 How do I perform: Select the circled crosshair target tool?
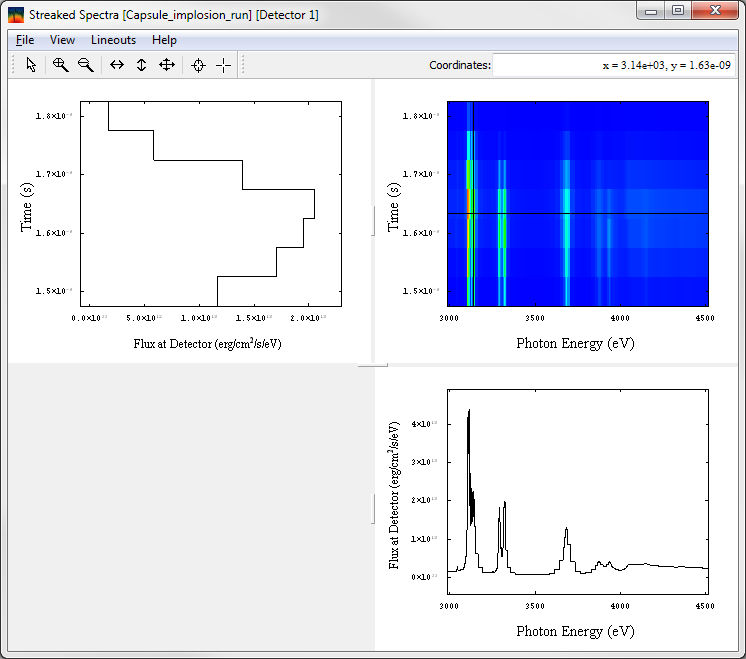pos(198,65)
